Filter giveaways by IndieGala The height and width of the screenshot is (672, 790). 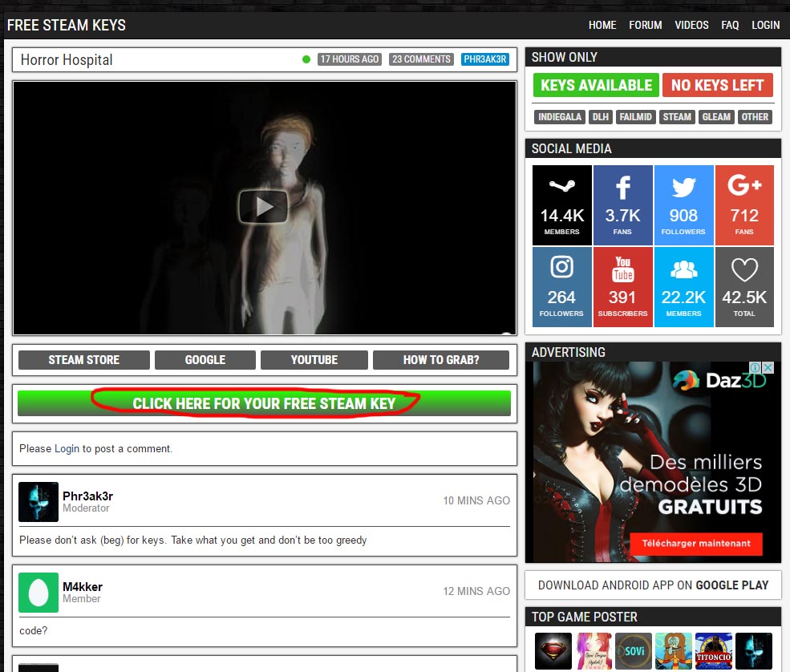(x=559, y=117)
